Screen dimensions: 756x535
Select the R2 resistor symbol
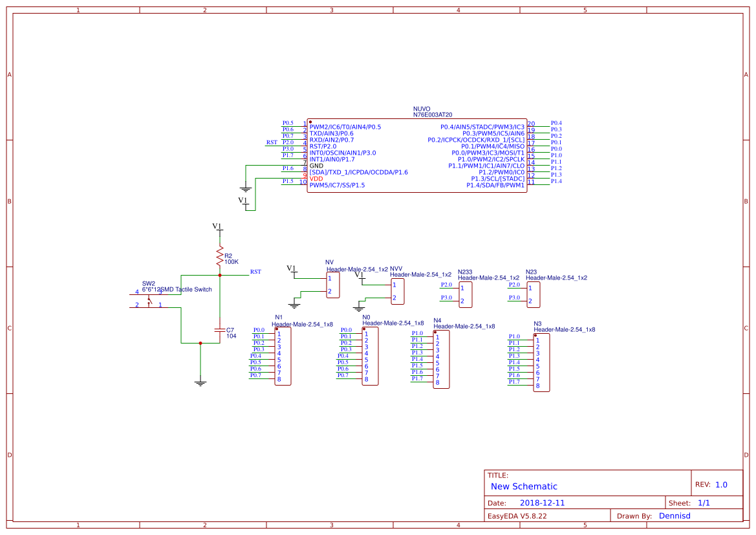tap(220, 256)
